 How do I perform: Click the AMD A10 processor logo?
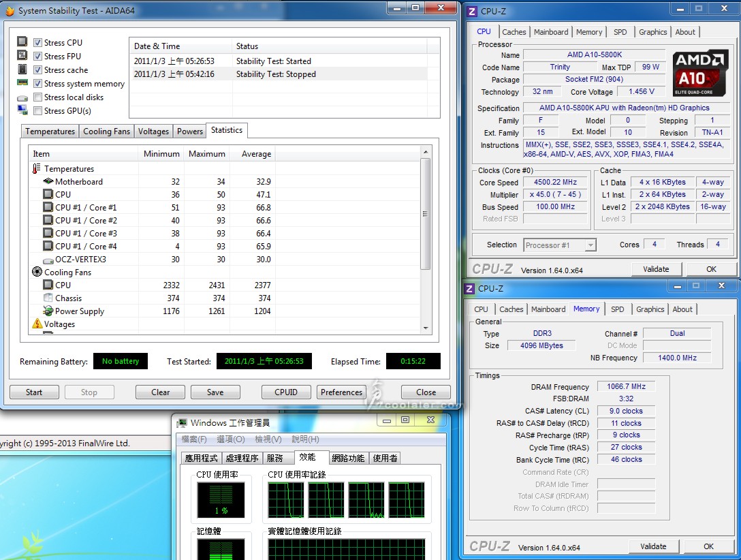(x=699, y=74)
